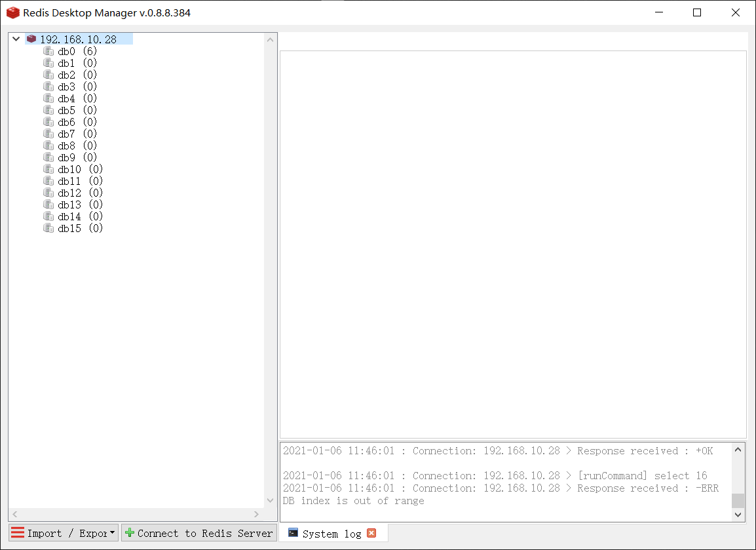
Task: Select the db11 (0) tree row
Action: pyautogui.click(x=80, y=182)
